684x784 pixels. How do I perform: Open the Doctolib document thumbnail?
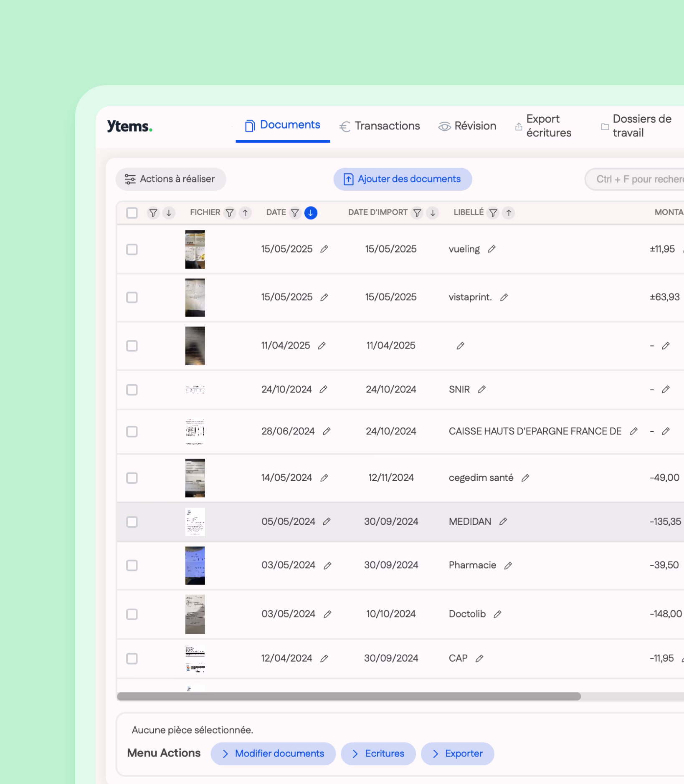[x=195, y=614]
